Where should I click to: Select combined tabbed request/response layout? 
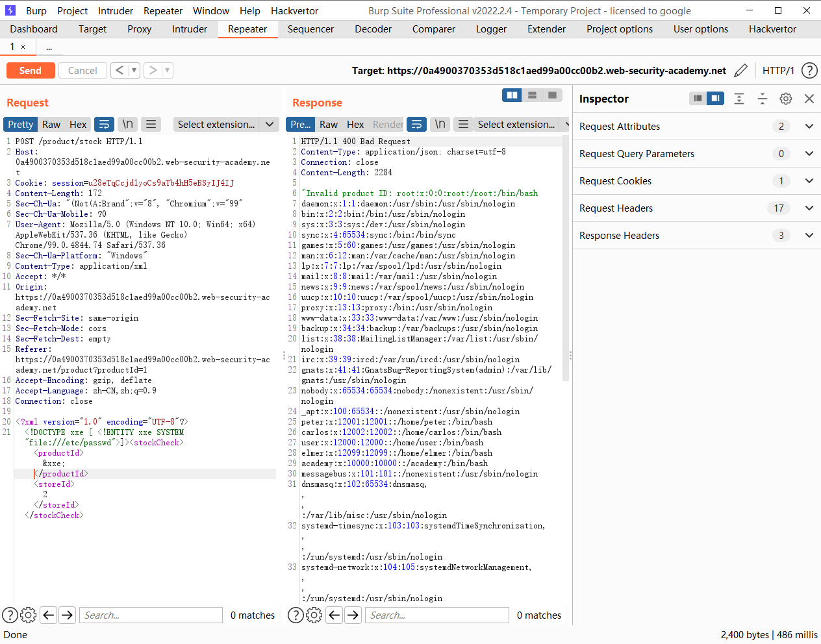(x=552, y=95)
